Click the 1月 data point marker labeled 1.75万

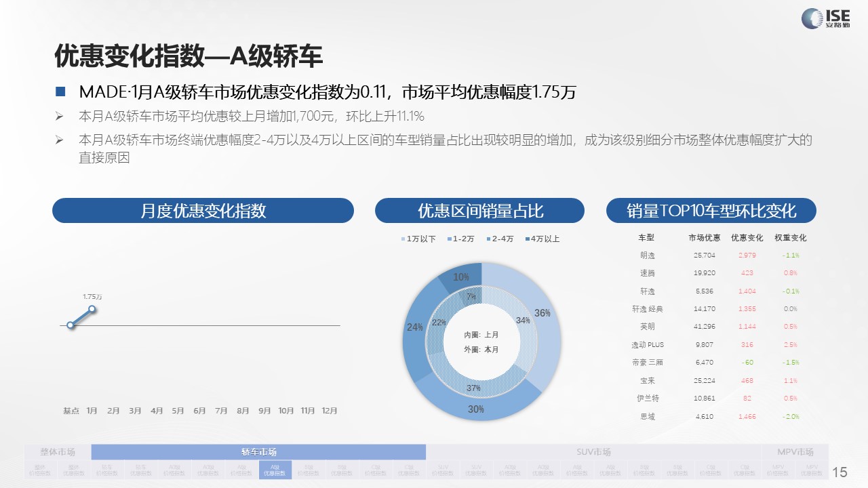coord(92,309)
